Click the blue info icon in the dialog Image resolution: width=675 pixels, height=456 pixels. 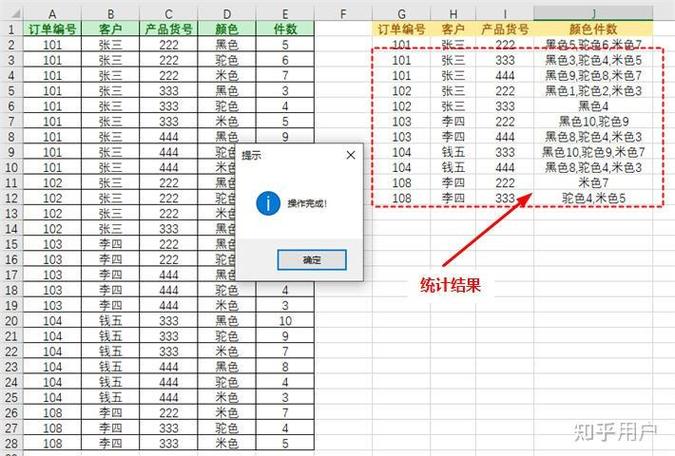pos(268,203)
